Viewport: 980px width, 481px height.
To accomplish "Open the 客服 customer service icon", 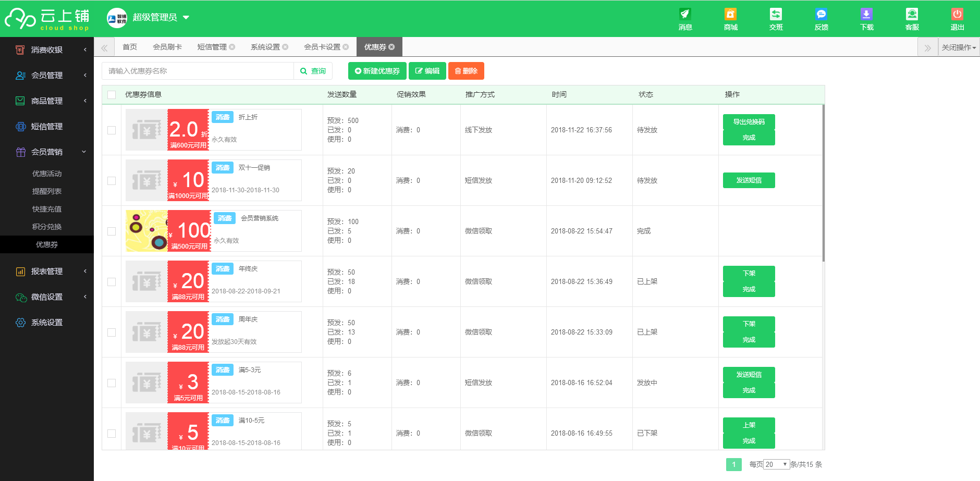I will (x=912, y=14).
